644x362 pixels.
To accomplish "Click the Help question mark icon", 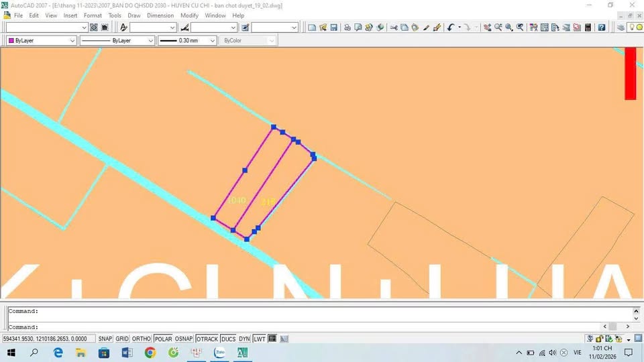I will (x=602, y=27).
